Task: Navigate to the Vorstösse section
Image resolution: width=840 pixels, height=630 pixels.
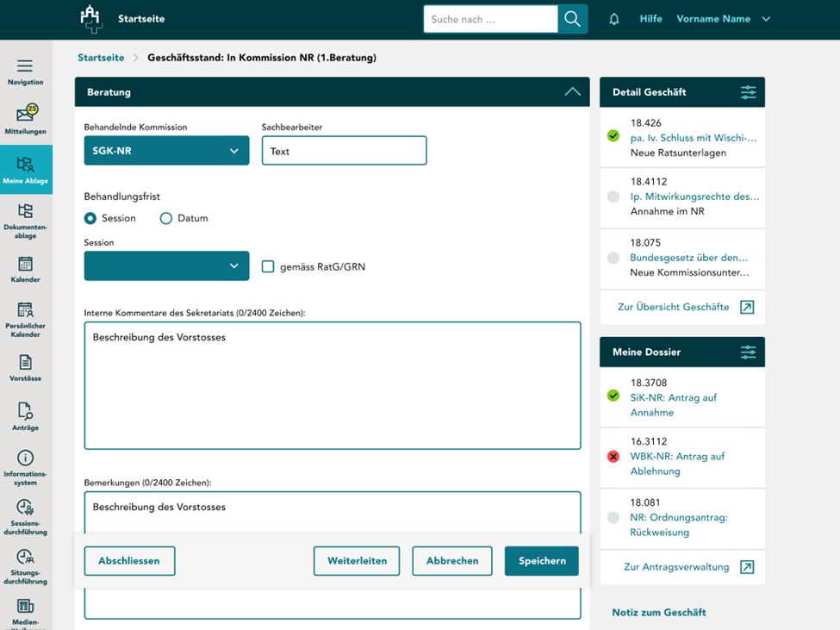Action: click(25, 365)
